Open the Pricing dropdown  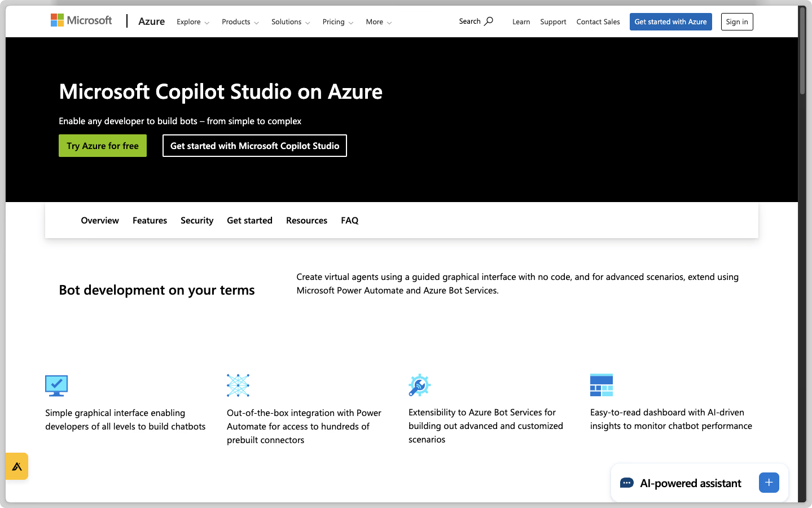(x=338, y=22)
